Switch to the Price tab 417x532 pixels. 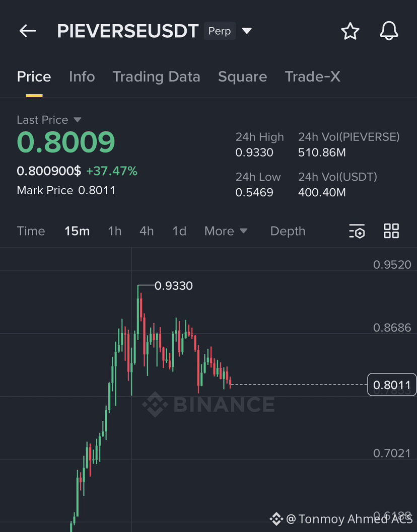(34, 77)
